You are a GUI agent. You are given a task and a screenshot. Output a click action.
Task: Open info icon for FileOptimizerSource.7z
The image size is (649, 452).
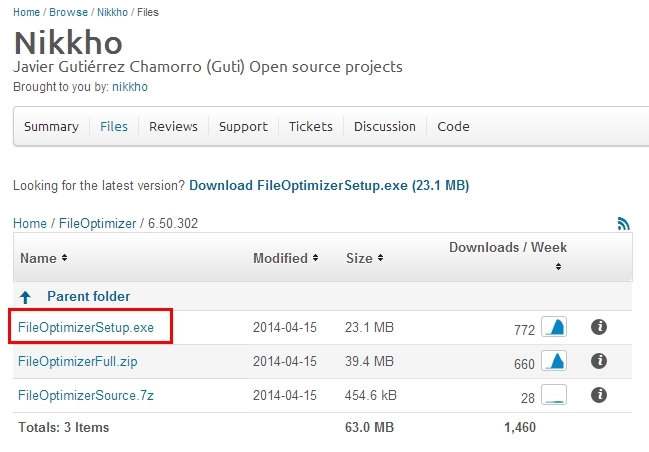click(599, 395)
